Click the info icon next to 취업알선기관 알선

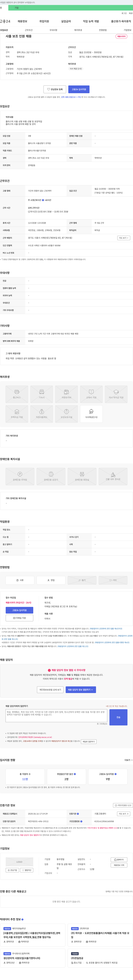coord(75,774)
